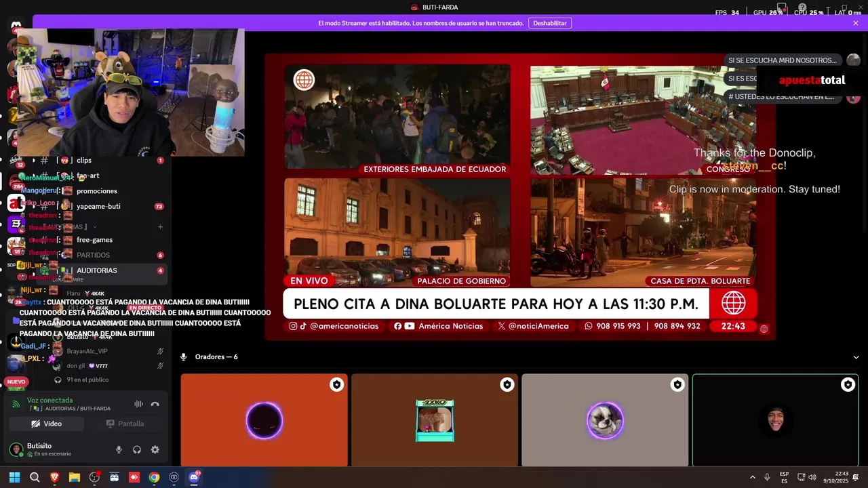Open the yapeame-buti channel

tap(99, 206)
